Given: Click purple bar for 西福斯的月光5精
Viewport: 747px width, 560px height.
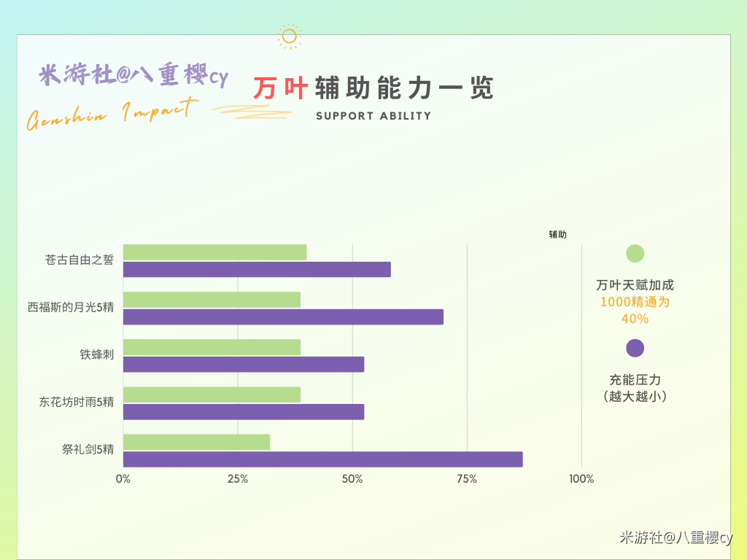Looking at the screenshot, I should click(x=284, y=317).
